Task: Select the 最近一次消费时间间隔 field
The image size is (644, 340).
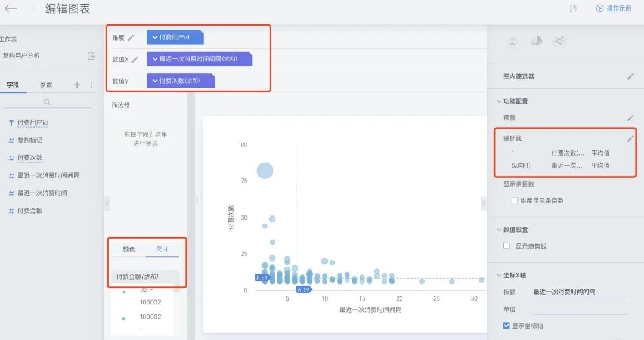Action: (x=48, y=175)
